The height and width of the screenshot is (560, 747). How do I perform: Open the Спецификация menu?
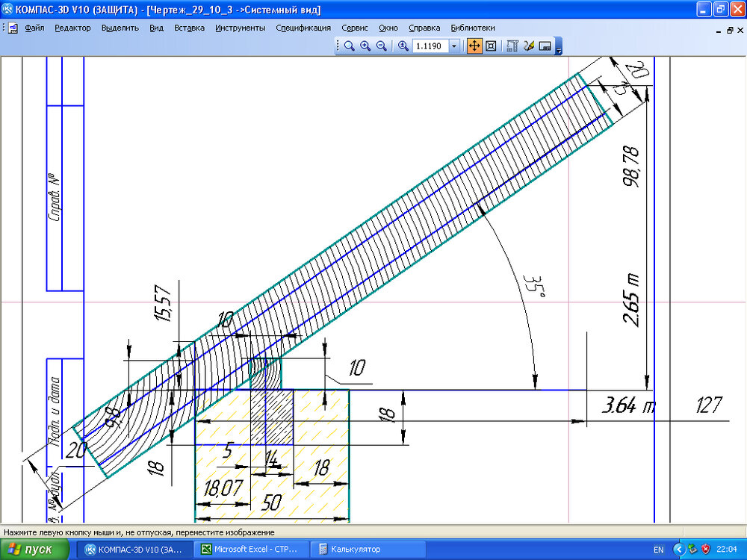303,28
